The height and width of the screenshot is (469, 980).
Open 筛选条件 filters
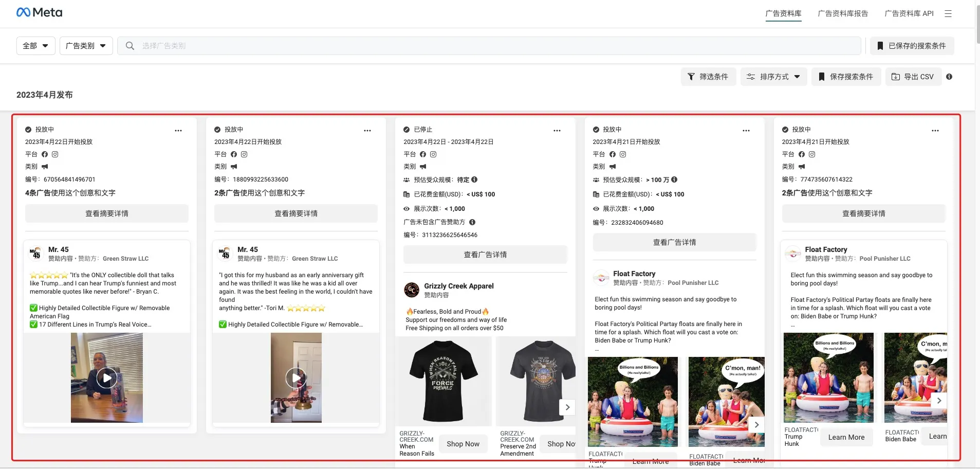[708, 77]
